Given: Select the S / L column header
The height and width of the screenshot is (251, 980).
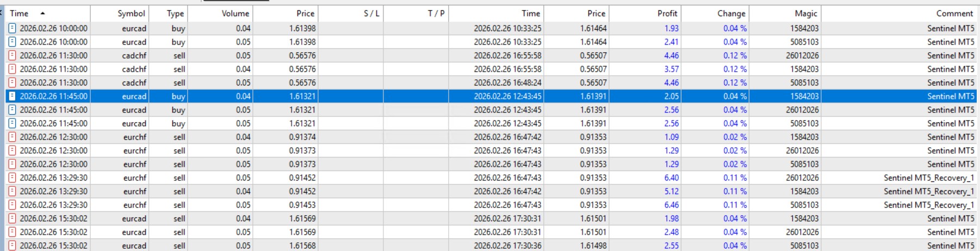Looking at the screenshot, I should coord(371,14).
